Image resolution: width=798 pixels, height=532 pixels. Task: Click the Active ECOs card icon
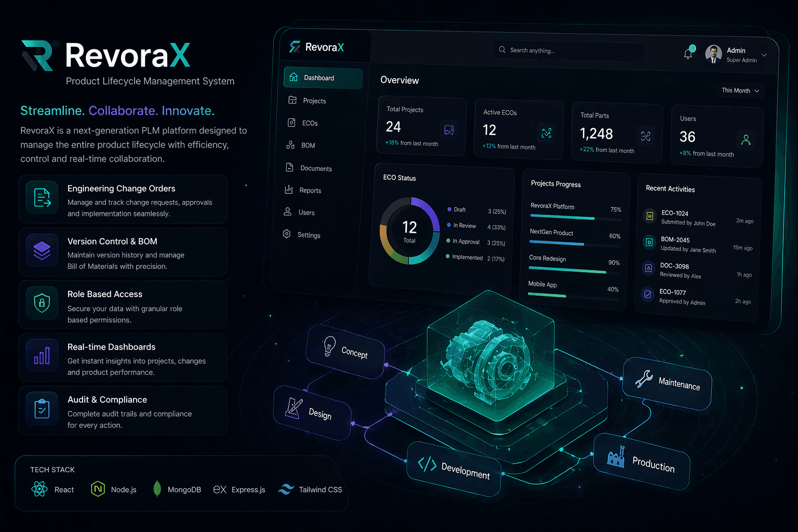coord(546,133)
